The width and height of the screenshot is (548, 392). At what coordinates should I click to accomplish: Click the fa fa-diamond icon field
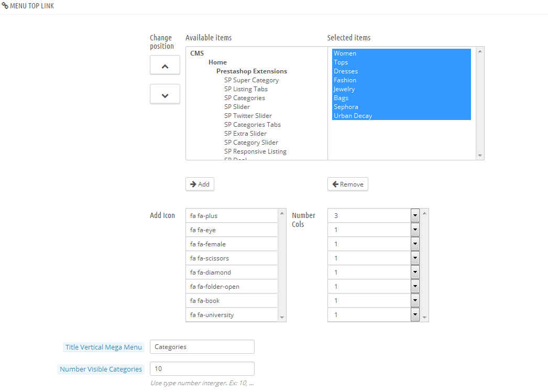tap(232, 273)
